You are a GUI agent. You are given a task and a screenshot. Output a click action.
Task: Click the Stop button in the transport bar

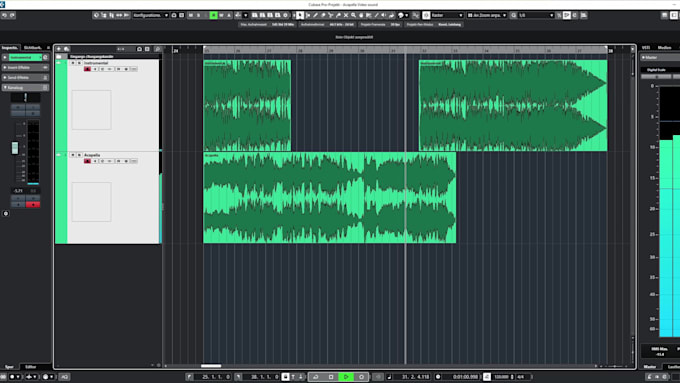pos(331,377)
